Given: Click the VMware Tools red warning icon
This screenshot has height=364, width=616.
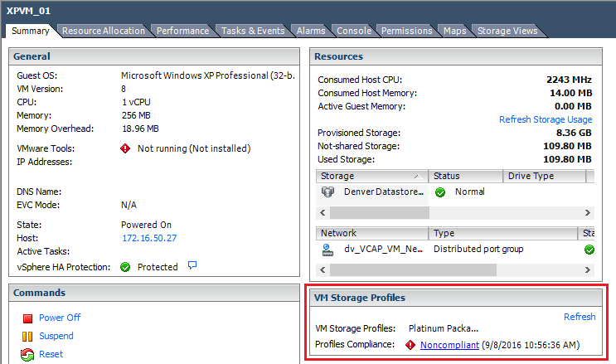Looking at the screenshot, I should click(125, 148).
